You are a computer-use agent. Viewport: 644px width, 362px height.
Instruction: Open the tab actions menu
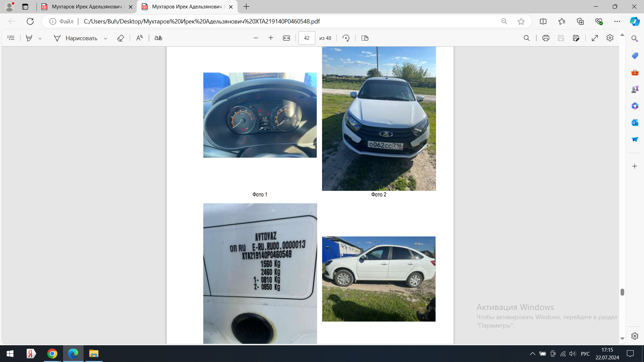point(25,7)
